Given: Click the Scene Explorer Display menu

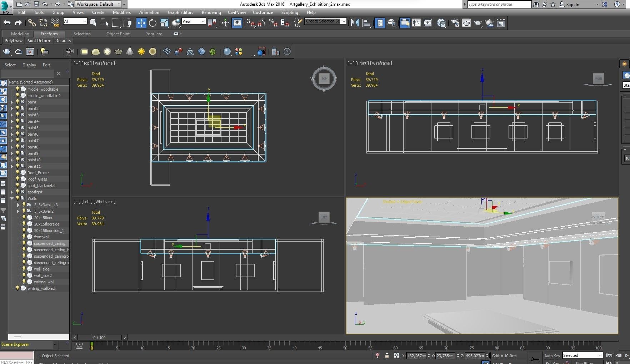Looking at the screenshot, I should [x=29, y=65].
